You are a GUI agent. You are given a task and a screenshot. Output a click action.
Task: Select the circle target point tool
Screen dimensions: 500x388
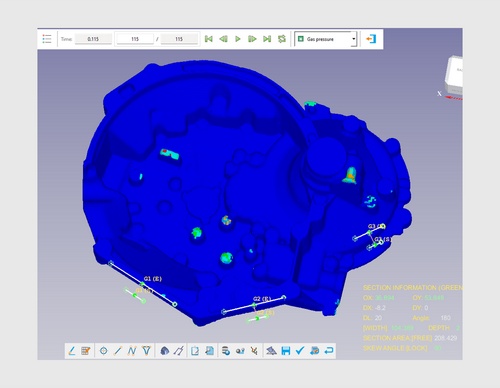click(x=104, y=351)
